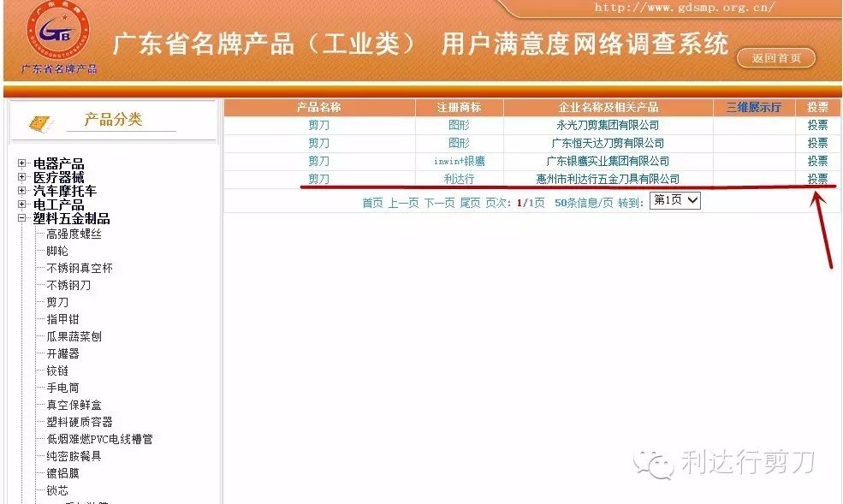Click the 产品名称 column header
Screen dimensions: 843x504
coord(319,108)
